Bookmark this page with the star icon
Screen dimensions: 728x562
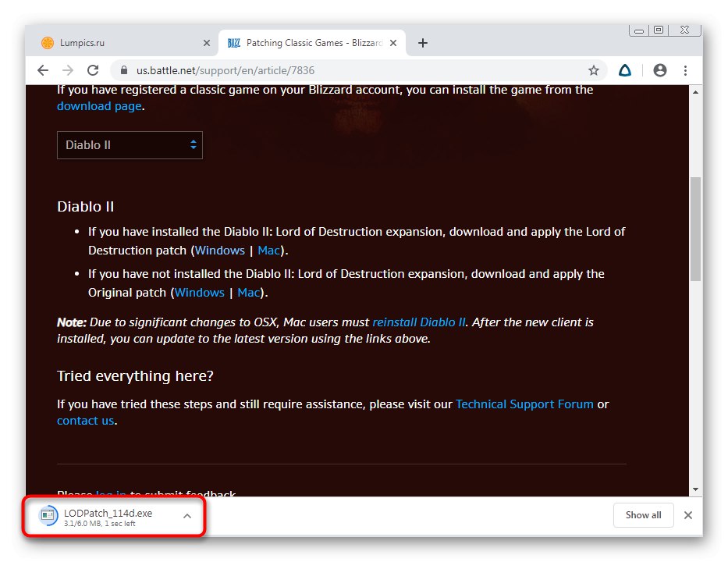[x=593, y=70]
